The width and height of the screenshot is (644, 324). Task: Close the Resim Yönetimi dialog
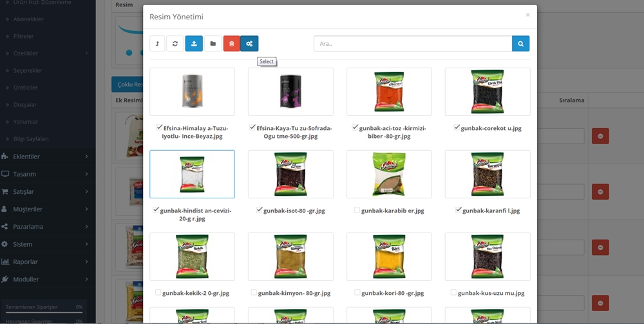click(x=528, y=15)
